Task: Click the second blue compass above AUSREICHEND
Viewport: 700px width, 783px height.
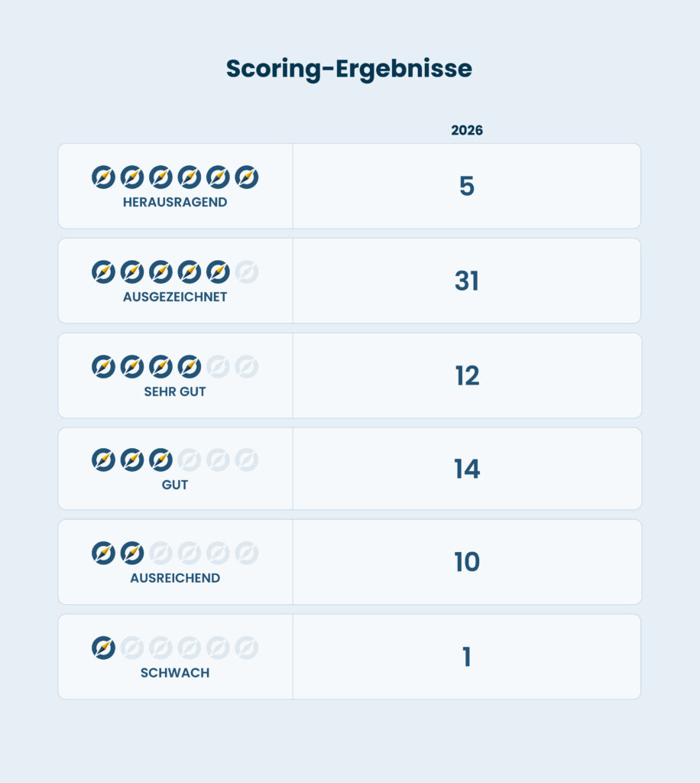Action: pyautogui.click(x=131, y=553)
